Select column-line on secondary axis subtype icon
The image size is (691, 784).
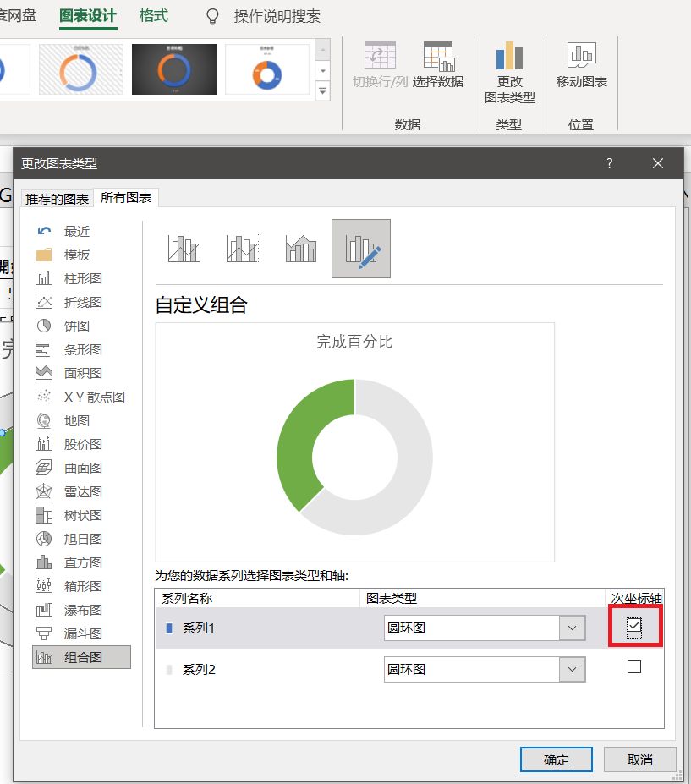(x=243, y=249)
